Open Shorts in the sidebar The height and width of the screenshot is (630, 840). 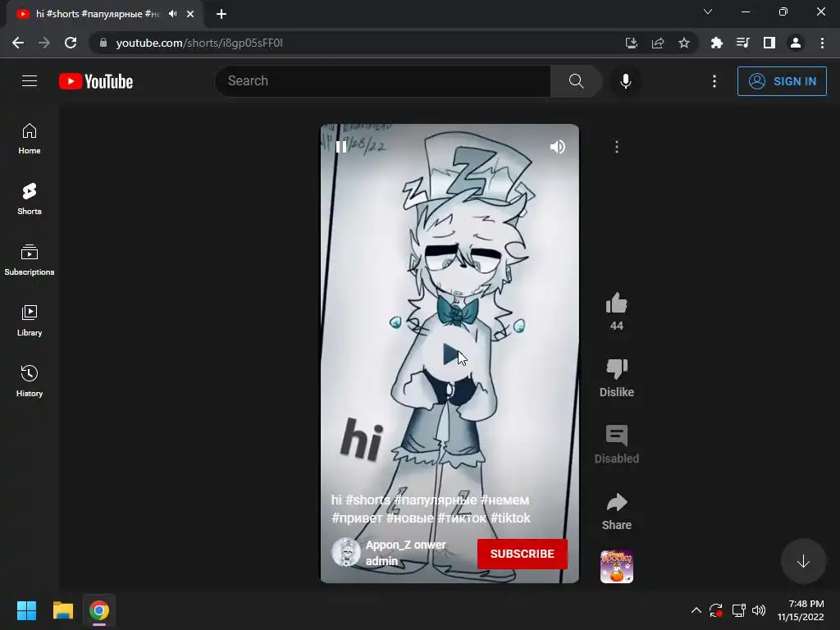pyautogui.click(x=30, y=199)
